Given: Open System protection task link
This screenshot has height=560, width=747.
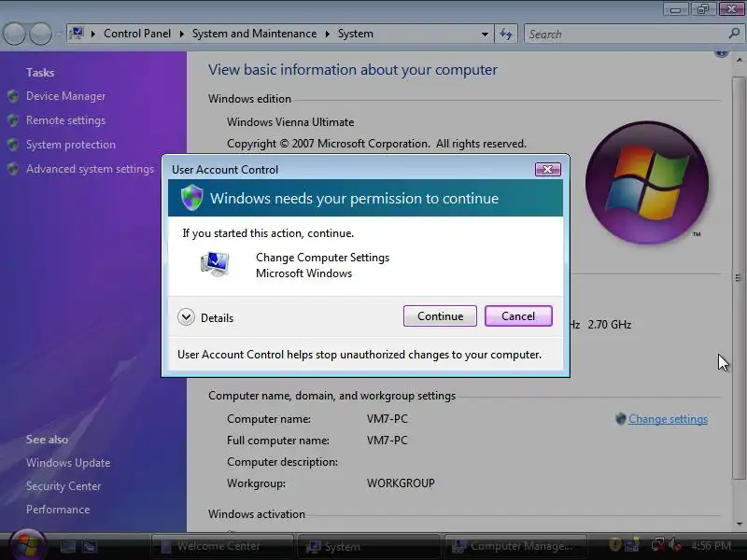Looking at the screenshot, I should point(71,145).
